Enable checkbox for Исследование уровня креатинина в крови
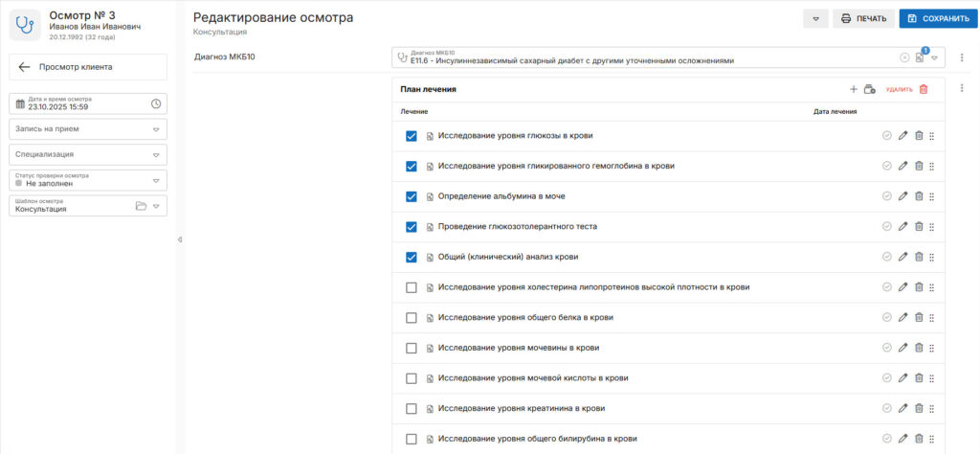This screenshot has height=454, width=980. click(x=412, y=408)
